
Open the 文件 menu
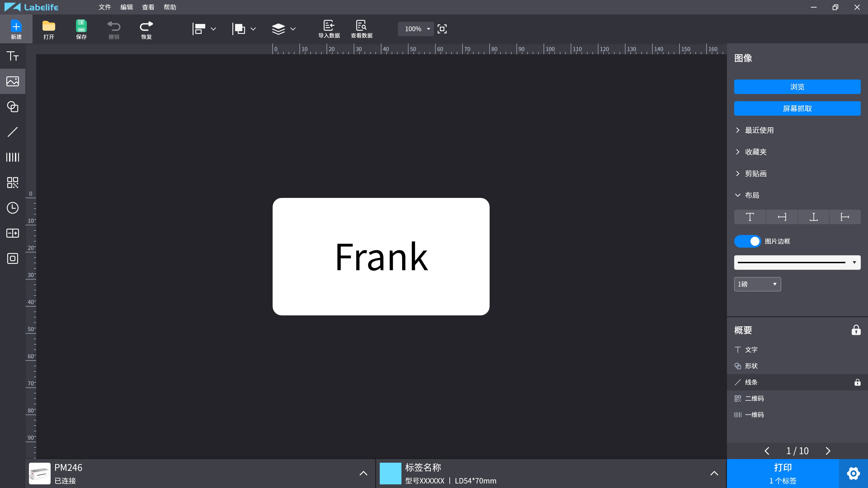click(x=104, y=7)
